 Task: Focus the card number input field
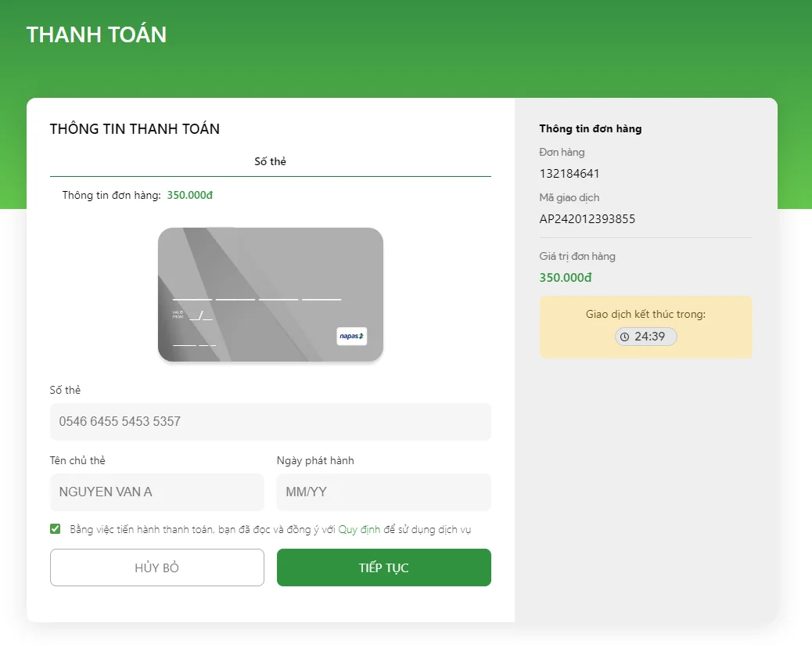click(x=271, y=421)
